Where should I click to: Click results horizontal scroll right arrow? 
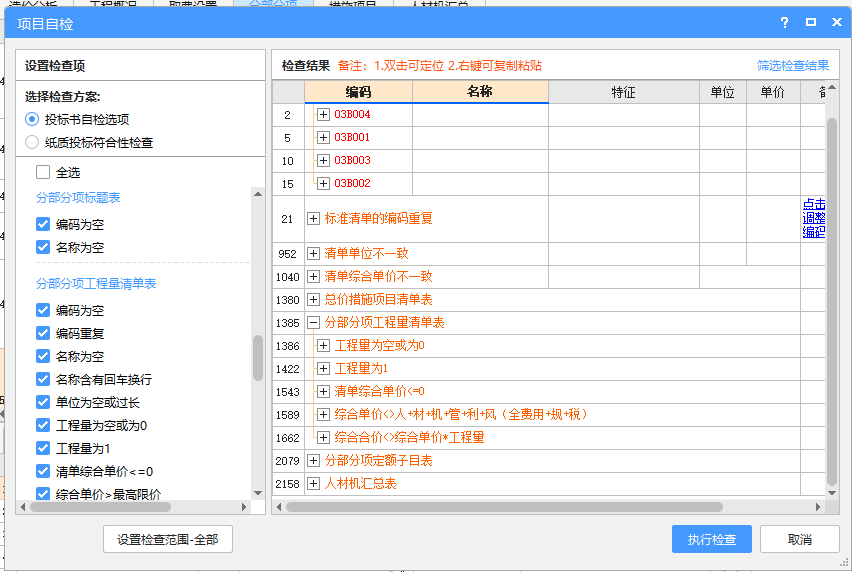[x=818, y=507]
